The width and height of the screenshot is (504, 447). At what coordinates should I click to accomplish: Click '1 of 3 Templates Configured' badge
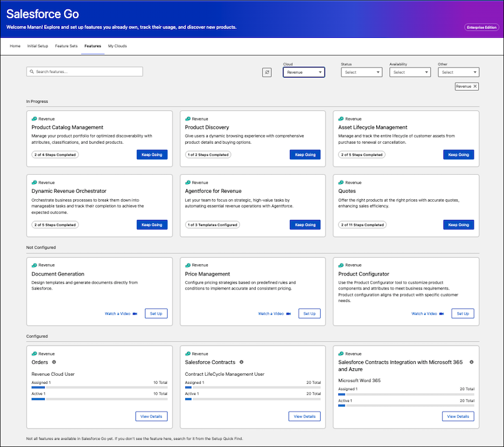coord(212,225)
